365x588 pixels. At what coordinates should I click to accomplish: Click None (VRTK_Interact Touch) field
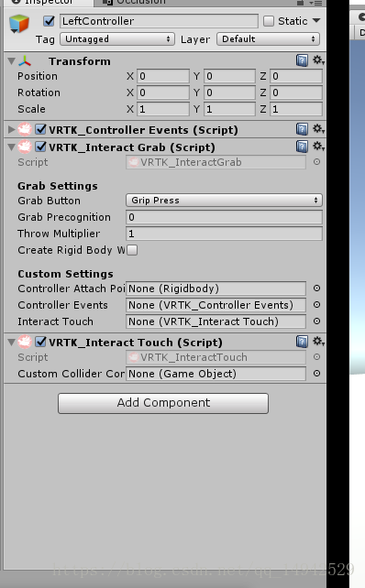(216, 321)
